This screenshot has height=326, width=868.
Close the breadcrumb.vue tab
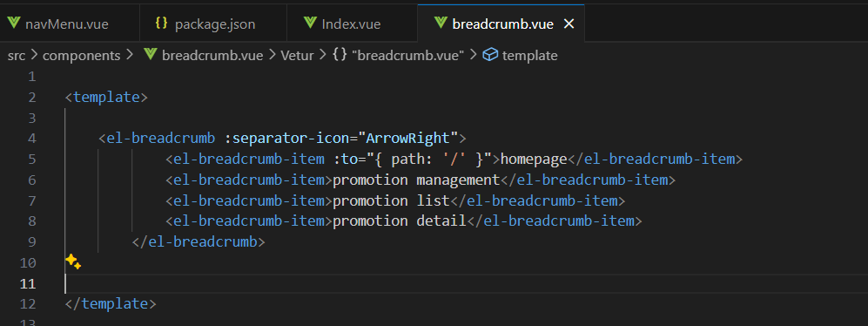pyautogui.click(x=569, y=24)
